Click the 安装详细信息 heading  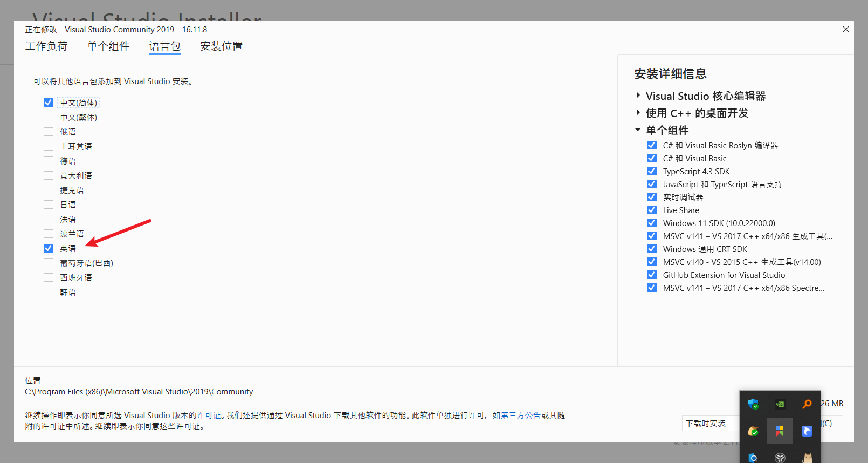click(670, 74)
